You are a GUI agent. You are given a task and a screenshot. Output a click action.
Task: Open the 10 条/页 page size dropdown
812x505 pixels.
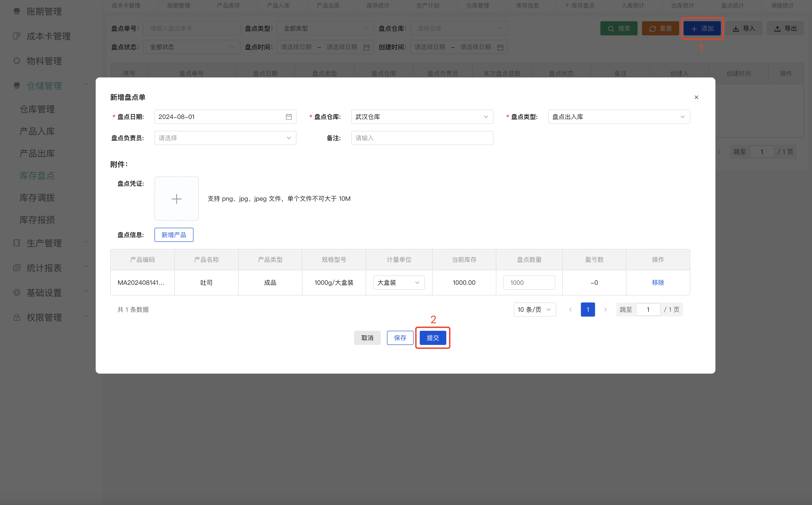[534, 309]
